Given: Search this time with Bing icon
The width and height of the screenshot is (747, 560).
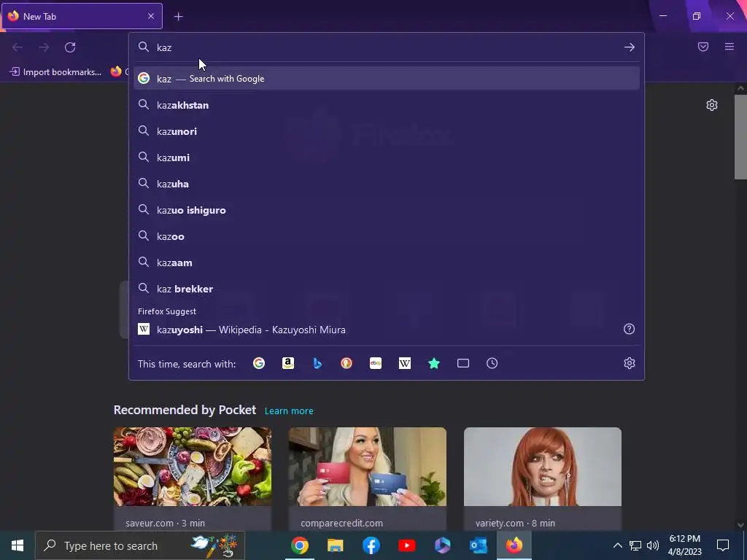Looking at the screenshot, I should pos(317,363).
